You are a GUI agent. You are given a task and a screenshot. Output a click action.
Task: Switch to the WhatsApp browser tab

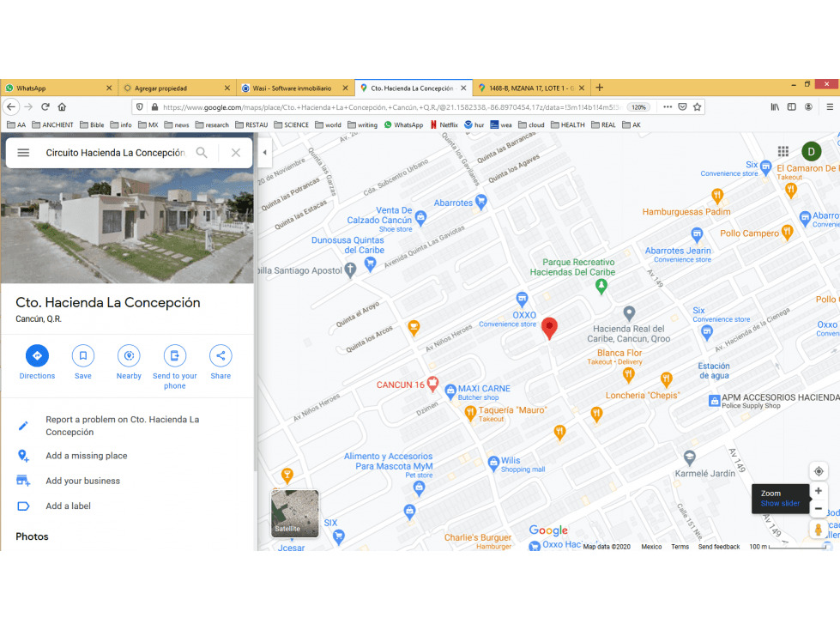point(59,88)
